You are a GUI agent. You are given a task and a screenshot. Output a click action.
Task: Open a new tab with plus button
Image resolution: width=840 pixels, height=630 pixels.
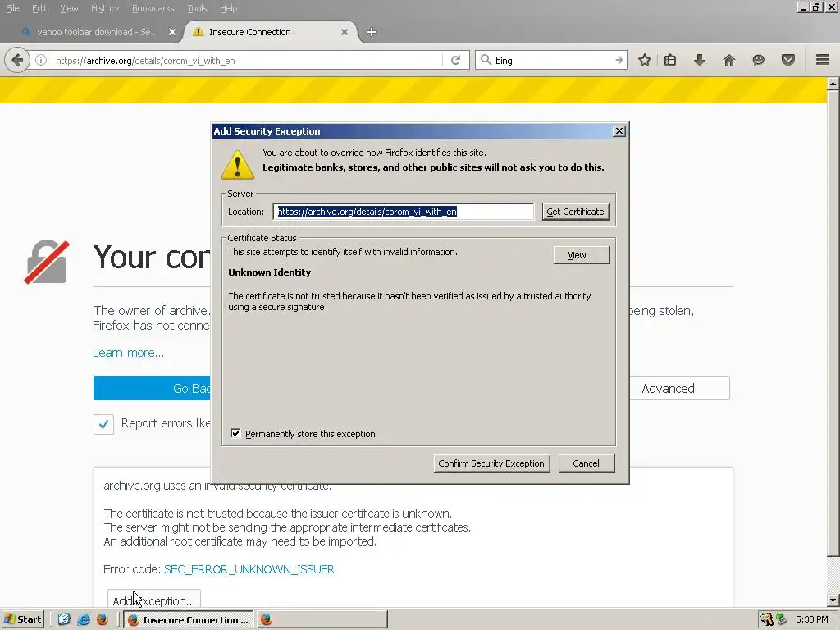[372, 32]
